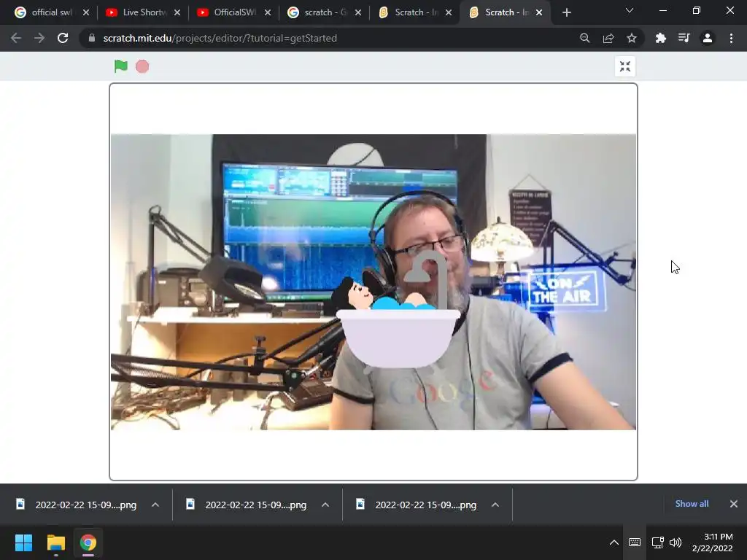View site security lock info
The image size is (747, 560).
pos(91,38)
